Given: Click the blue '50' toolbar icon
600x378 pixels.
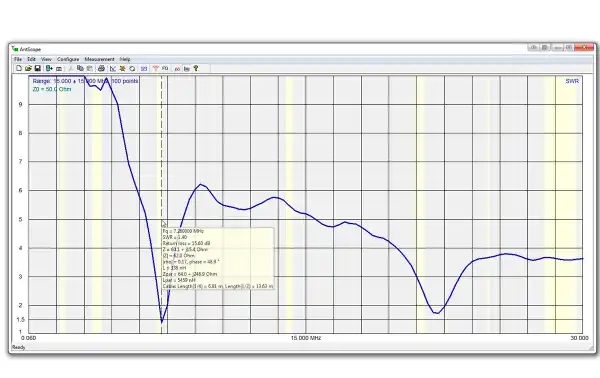Looking at the screenshot, I should pyautogui.click(x=144, y=68).
